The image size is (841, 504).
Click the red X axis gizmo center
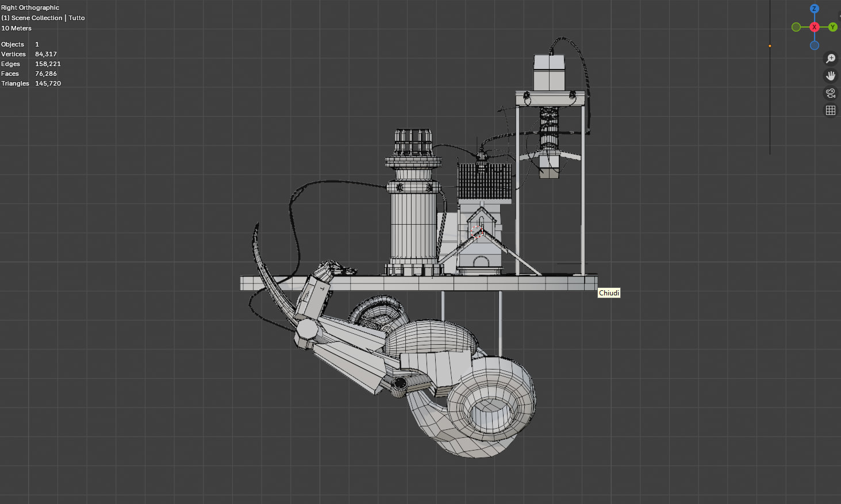[814, 27]
